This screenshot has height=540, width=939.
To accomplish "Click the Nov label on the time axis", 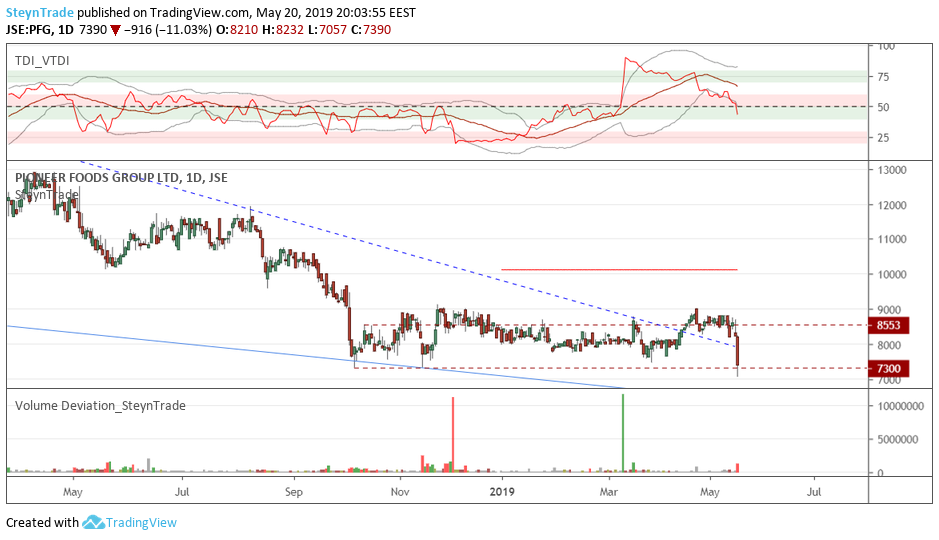I will coord(399,492).
